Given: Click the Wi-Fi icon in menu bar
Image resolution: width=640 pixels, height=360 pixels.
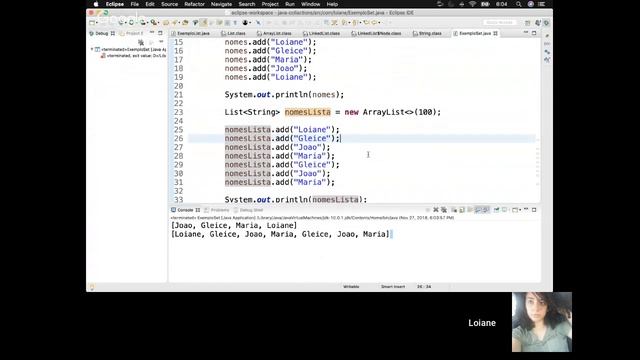Looking at the screenshot, I should 472,4.
